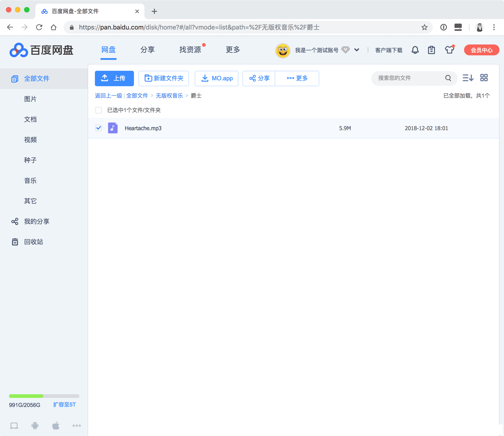Click the clipboard task list icon
The width and height of the screenshot is (504, 436).
point(431,50)
